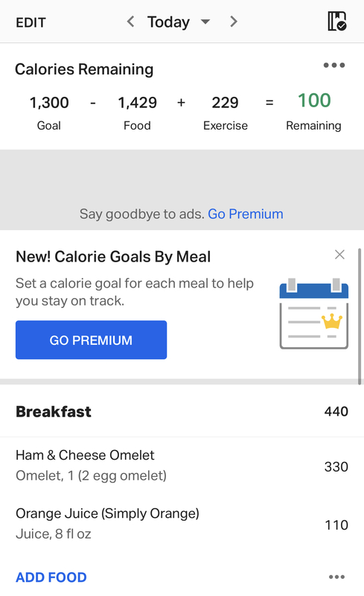Open the Ham & Cheese Omelet entry
Image resolution: width=364 pixels, height=596 pixels.
pos(182,466)
